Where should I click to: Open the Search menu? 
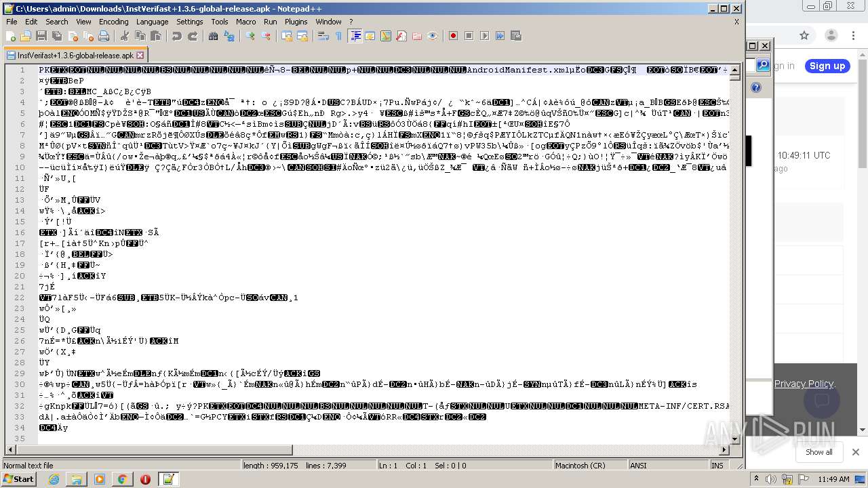click(x=57, y=22)
